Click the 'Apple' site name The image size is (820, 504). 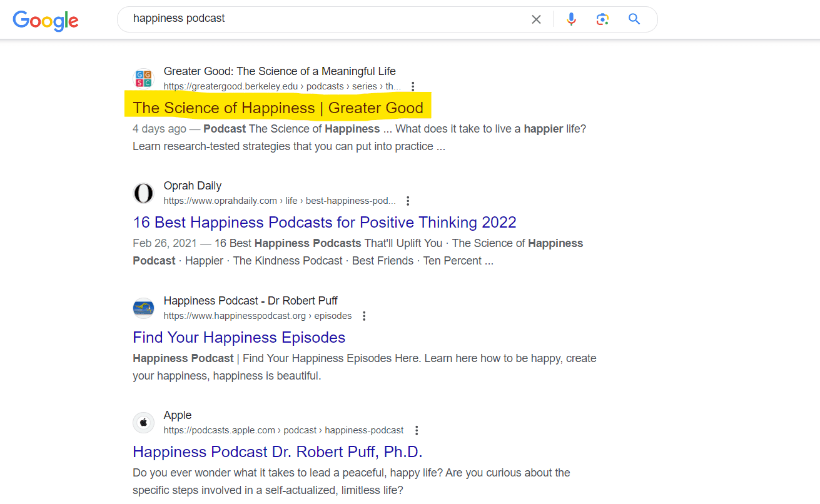point(178,415)
